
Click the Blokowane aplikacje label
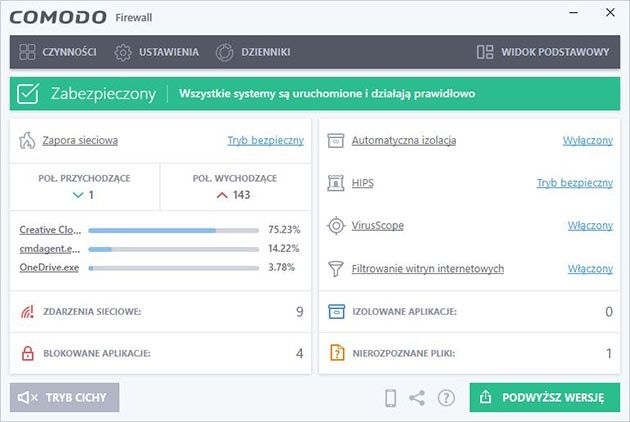(x=97, y=353)
